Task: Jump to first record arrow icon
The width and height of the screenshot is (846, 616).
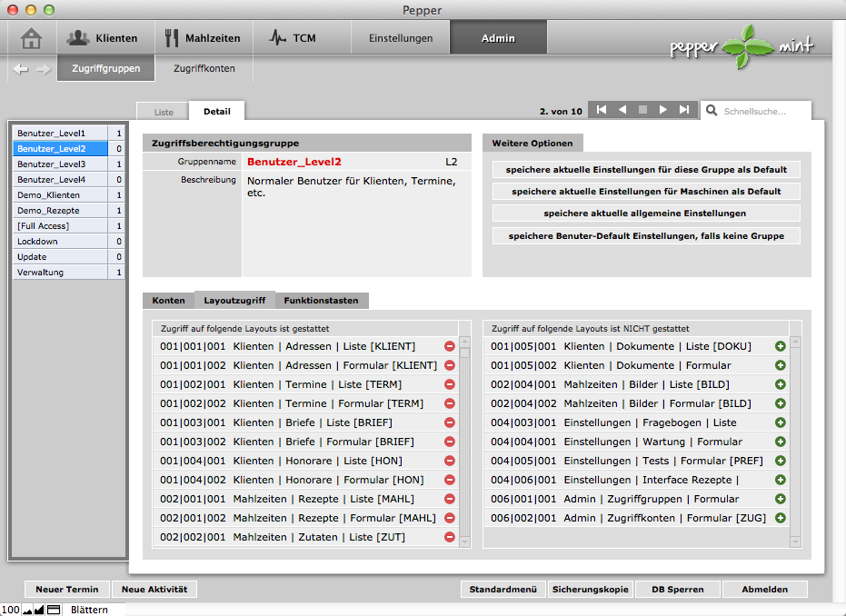Action: click(600, 110)
